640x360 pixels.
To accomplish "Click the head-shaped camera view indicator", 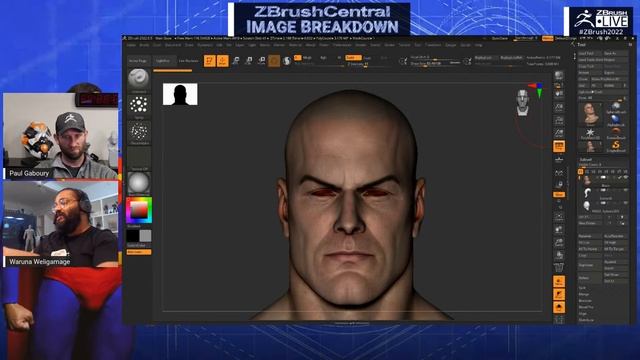I will click(522, 103).
